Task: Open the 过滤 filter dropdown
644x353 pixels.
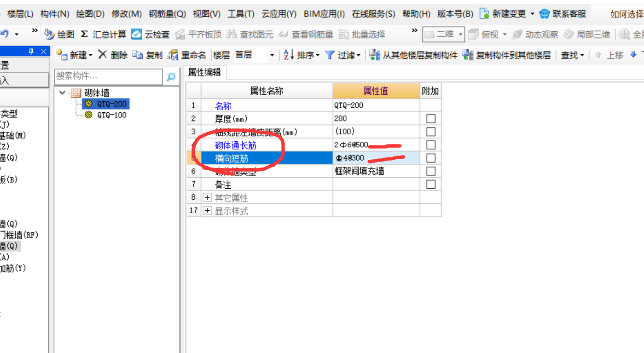Action: 359,55
